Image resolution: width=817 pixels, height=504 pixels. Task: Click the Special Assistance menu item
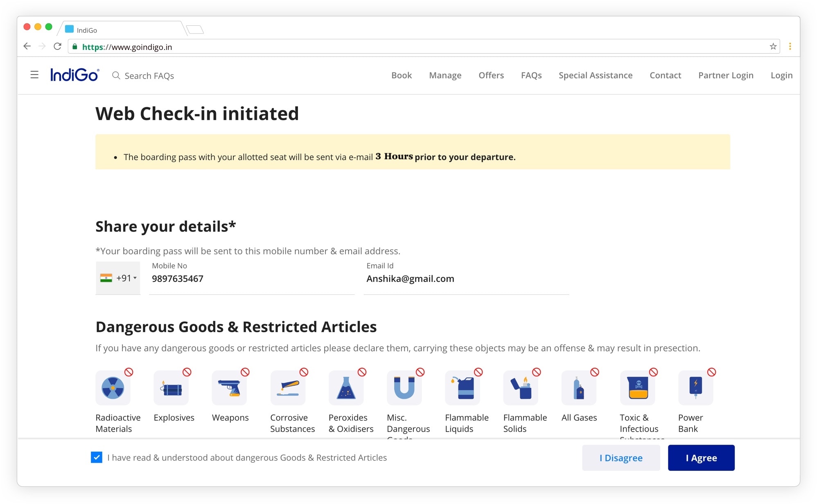[x=595, y=75]
